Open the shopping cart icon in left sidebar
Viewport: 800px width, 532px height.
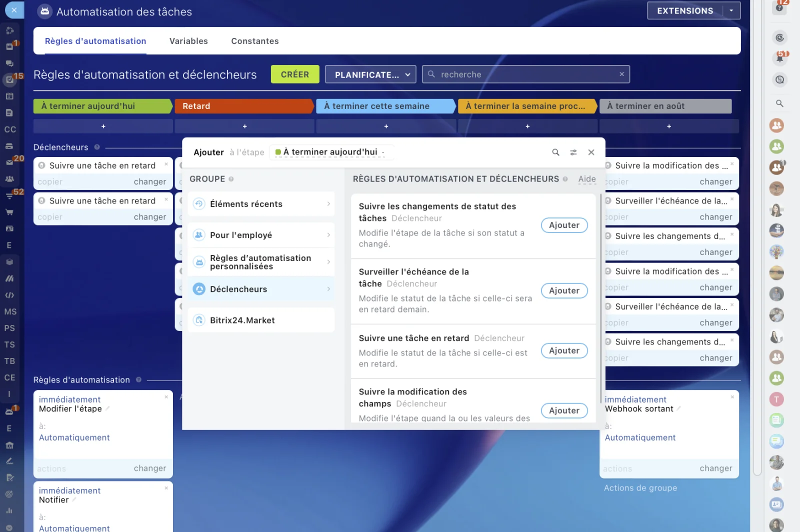[x=9, y=212]
